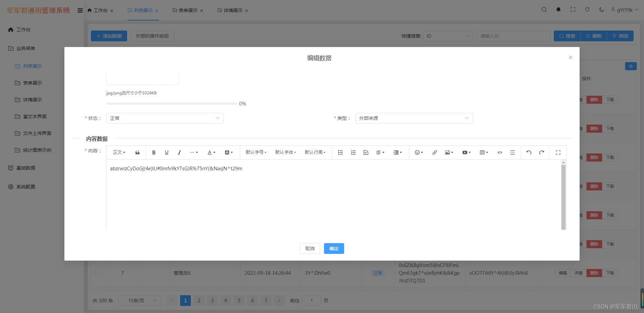Viewport: 644px width, 313px height.
Task: Toggle browser fullscreen from header
Action: (573, 10)
